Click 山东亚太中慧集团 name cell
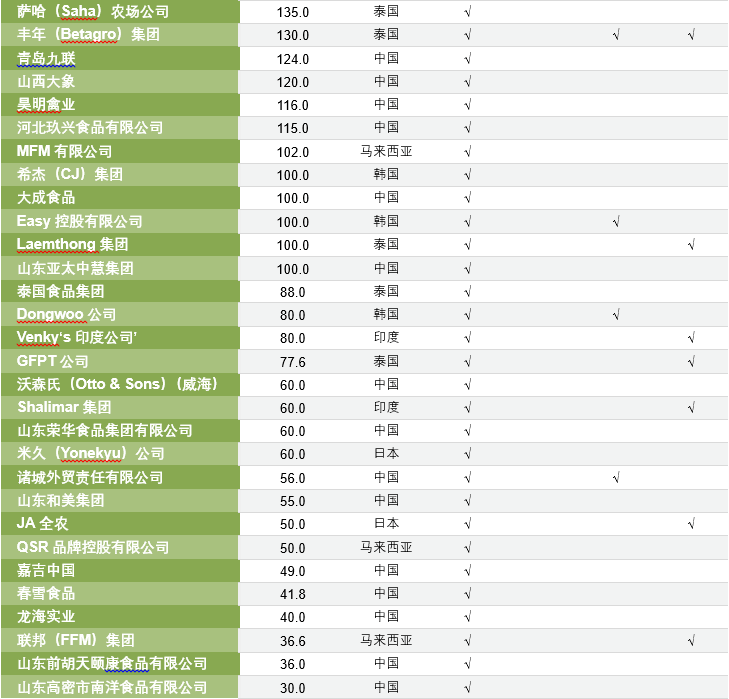729x699 pixels. 120,268
